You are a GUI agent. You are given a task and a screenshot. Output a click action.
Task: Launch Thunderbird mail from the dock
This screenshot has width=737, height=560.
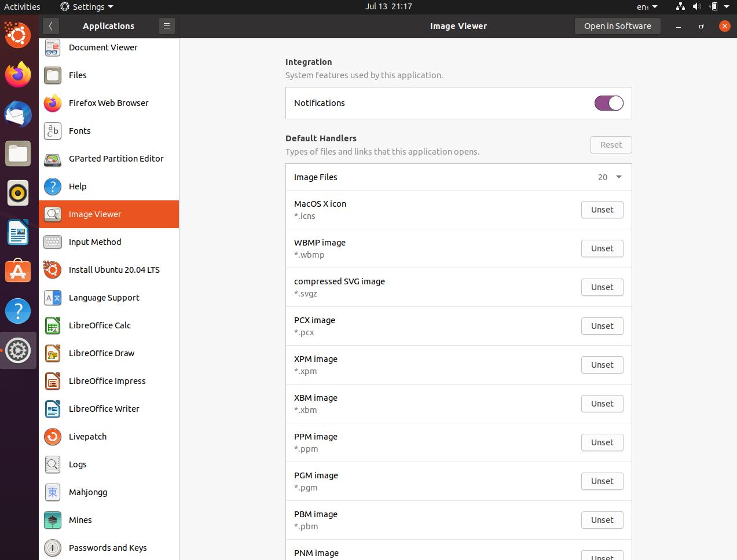[18, 114]
